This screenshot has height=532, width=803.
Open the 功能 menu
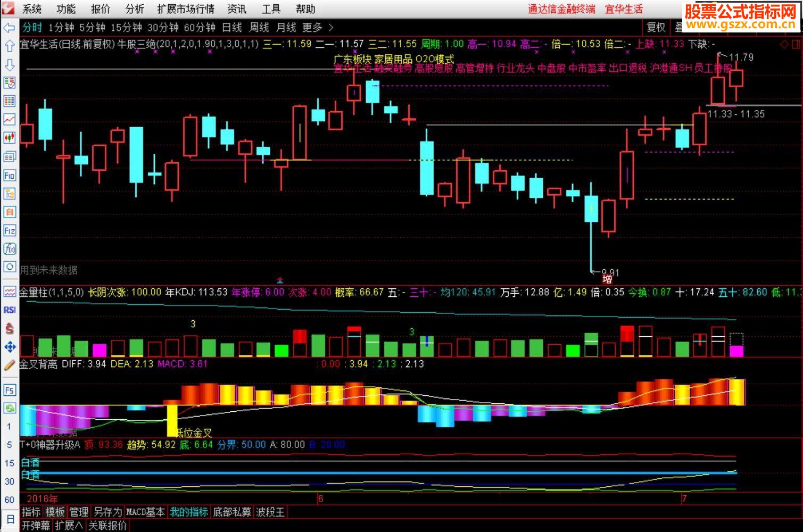pos(66,9)
